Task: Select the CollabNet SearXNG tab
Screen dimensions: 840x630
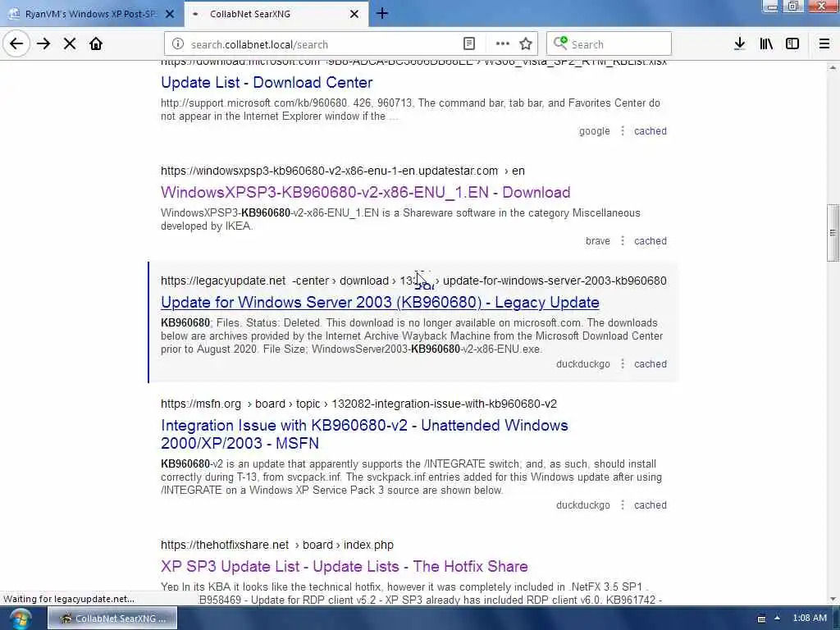Action: tap(276, 14)
